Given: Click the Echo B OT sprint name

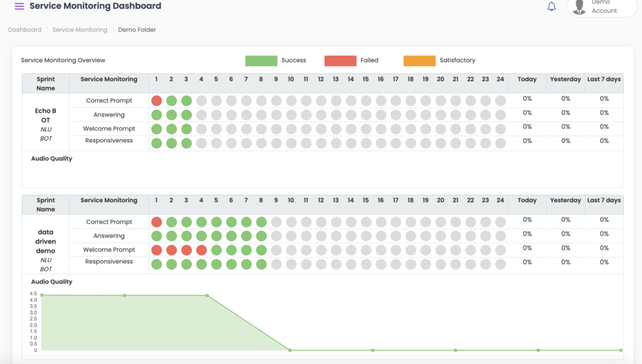Looking at the screenshot, I should click(46, 115).
